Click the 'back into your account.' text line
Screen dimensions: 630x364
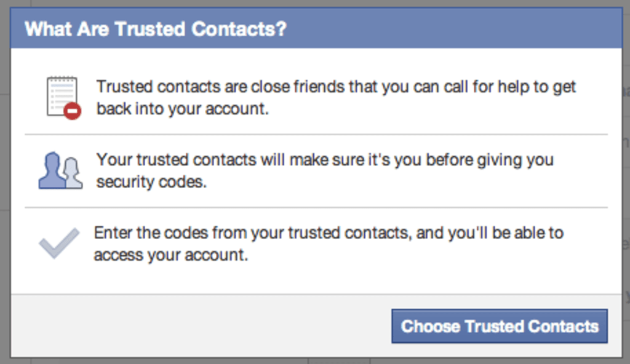(182, 109)
